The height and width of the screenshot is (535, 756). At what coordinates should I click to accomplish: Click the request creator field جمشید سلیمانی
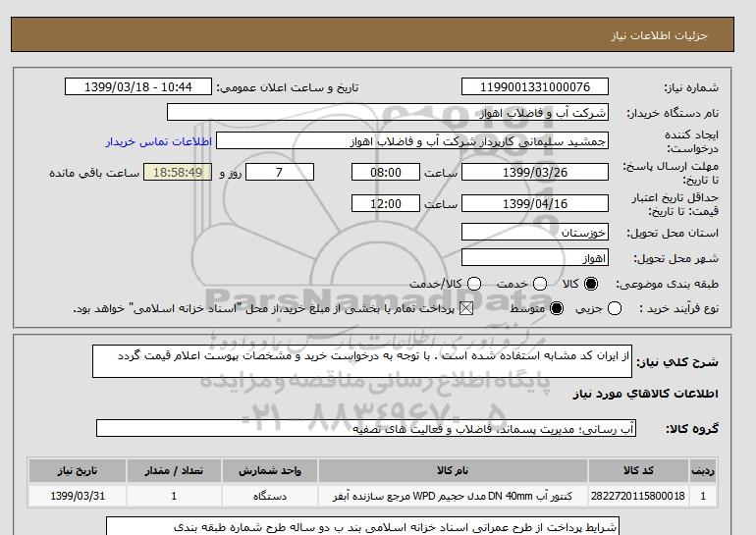click(x=411, y=140)
